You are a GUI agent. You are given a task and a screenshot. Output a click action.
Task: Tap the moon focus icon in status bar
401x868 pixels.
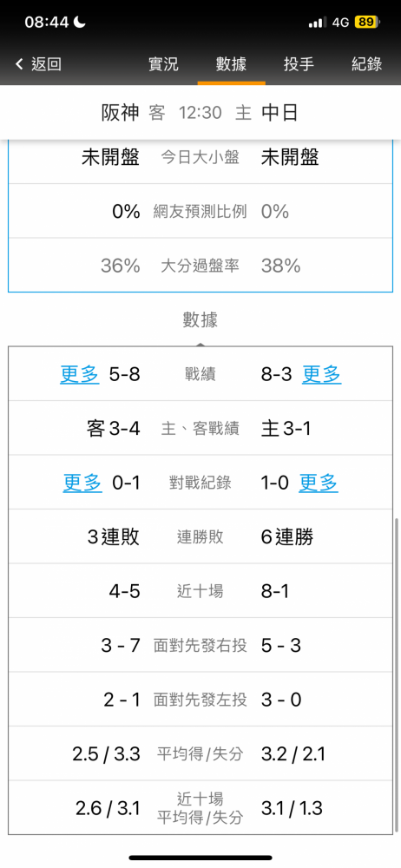[x=81, y=22]
